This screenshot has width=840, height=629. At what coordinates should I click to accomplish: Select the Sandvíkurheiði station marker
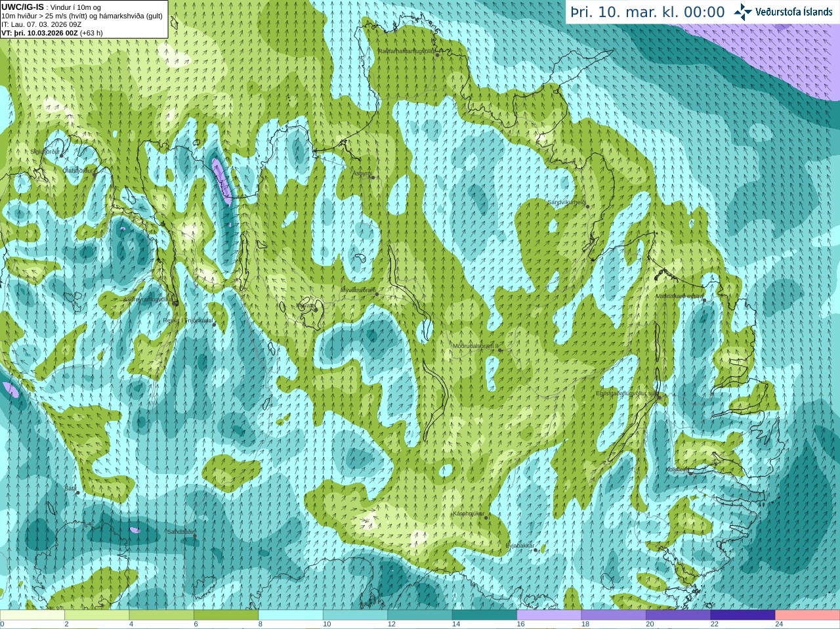coord(587,207)
